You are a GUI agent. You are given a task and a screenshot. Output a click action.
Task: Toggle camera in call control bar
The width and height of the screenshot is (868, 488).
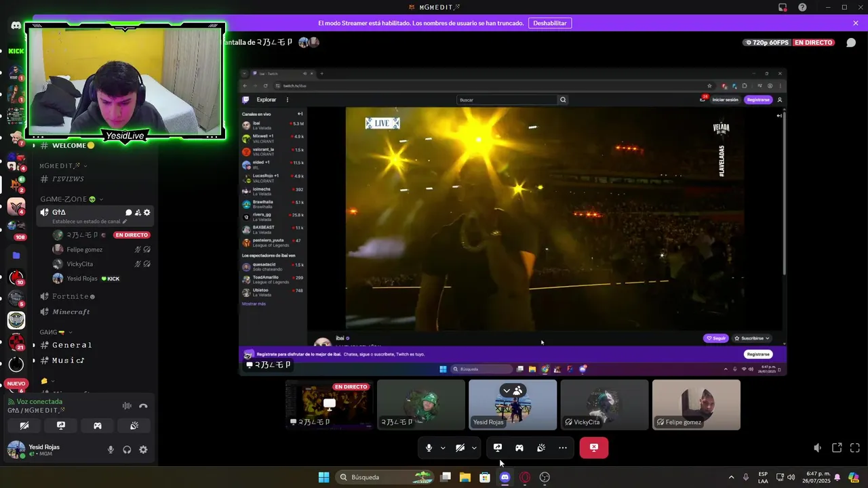point(460,448)
